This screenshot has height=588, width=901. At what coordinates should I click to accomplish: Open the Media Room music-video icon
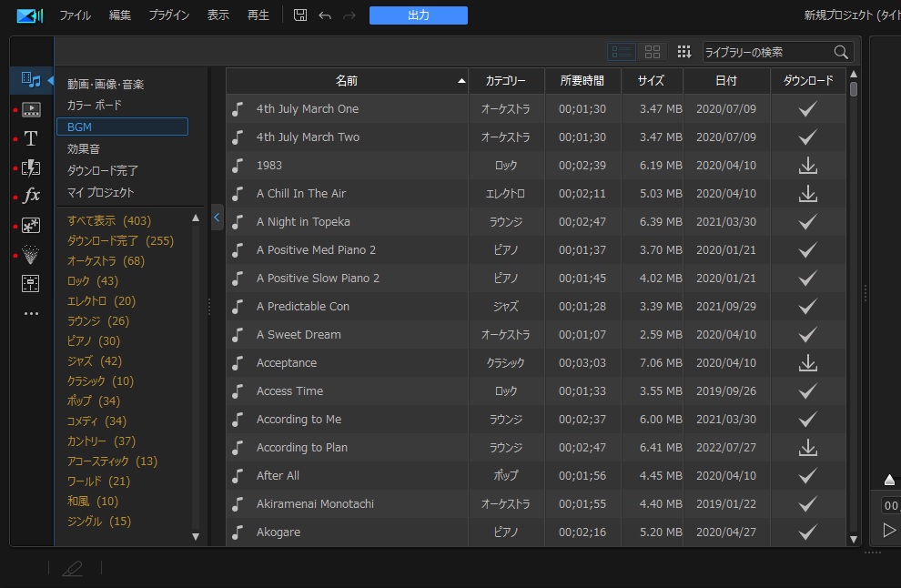pyautogui.click(x=30, y=80)
